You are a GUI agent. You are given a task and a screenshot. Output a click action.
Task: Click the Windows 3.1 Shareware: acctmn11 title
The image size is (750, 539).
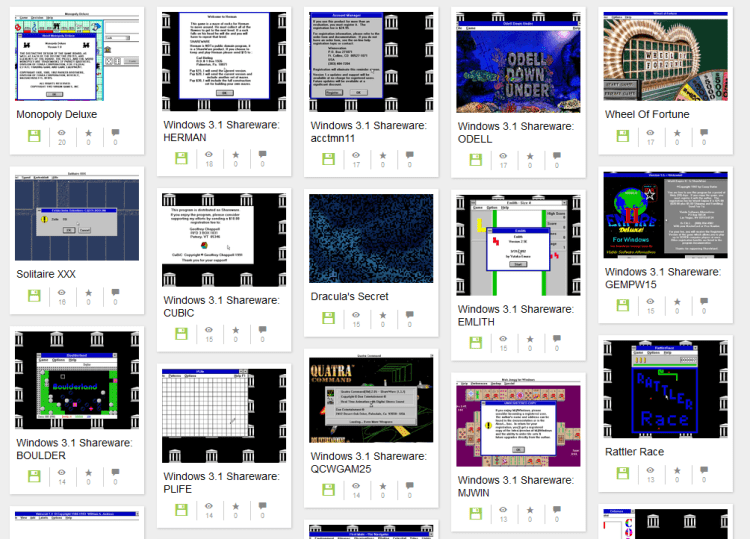point(369,132)
